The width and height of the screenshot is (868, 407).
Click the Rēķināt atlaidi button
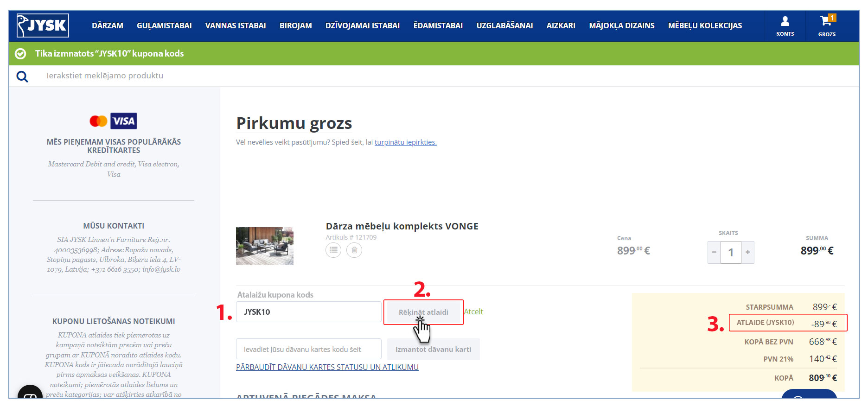pos(423,312)
